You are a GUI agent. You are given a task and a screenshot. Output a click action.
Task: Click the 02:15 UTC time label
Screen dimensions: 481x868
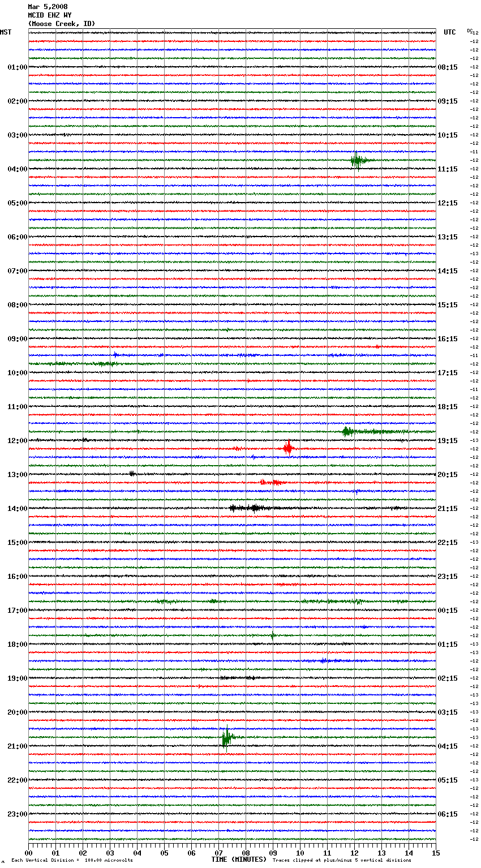click(448, 678)
